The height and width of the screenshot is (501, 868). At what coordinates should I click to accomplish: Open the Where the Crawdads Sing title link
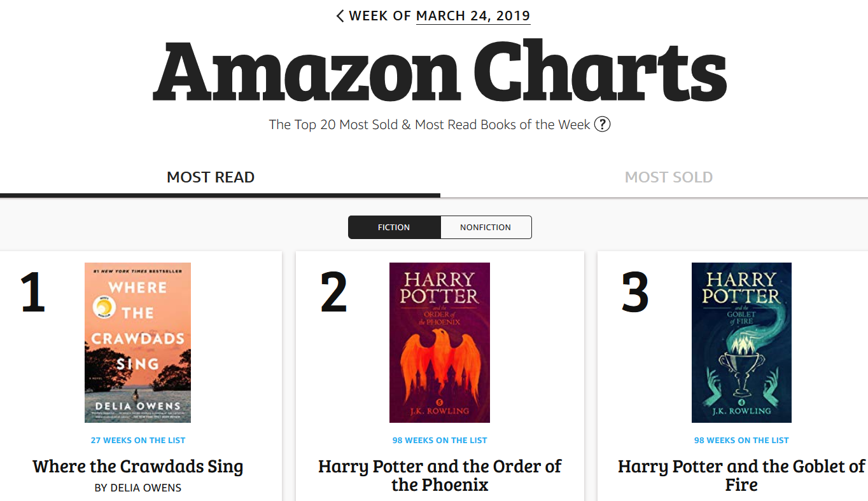(138, 467)
